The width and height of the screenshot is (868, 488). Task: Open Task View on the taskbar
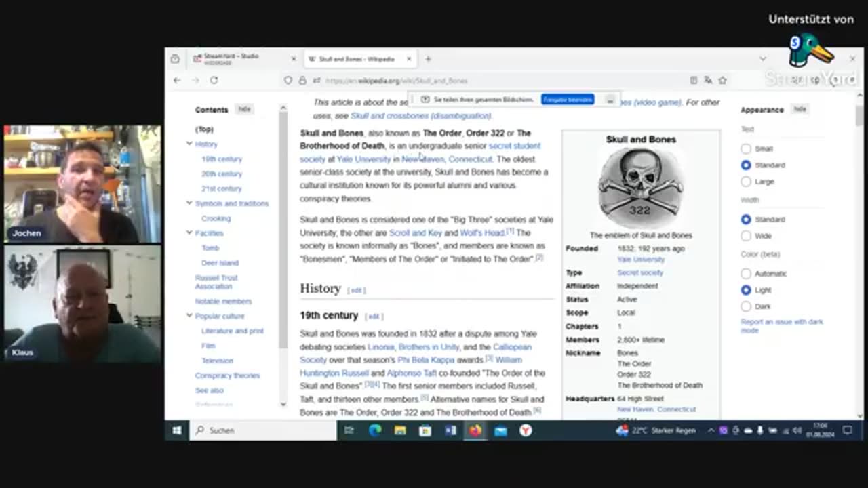(x=349, y=430)
